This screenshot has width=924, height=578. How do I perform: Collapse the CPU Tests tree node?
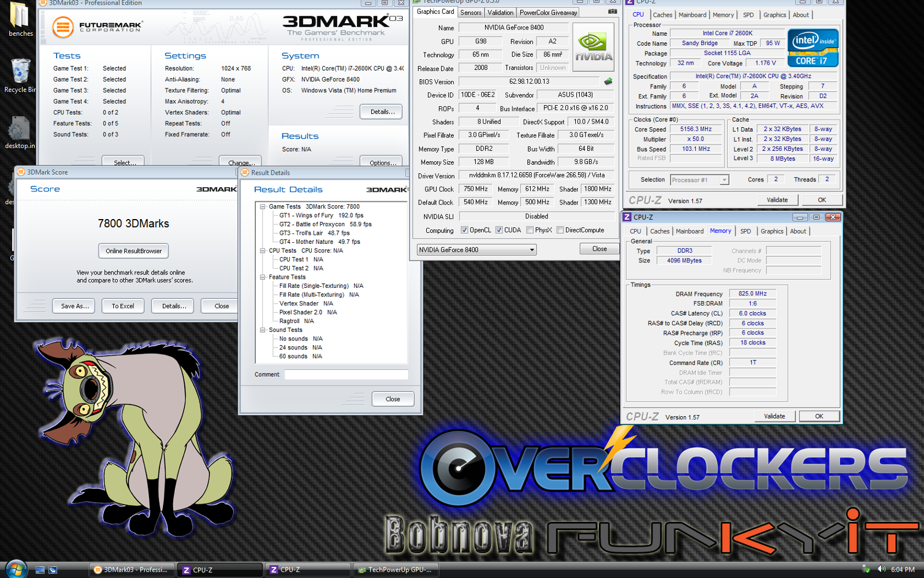[262, 251]
